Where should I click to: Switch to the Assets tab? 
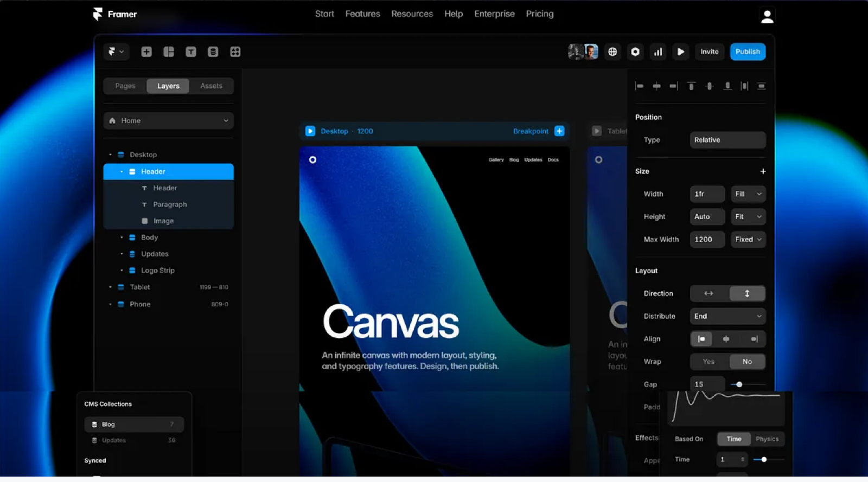point(211,86)
